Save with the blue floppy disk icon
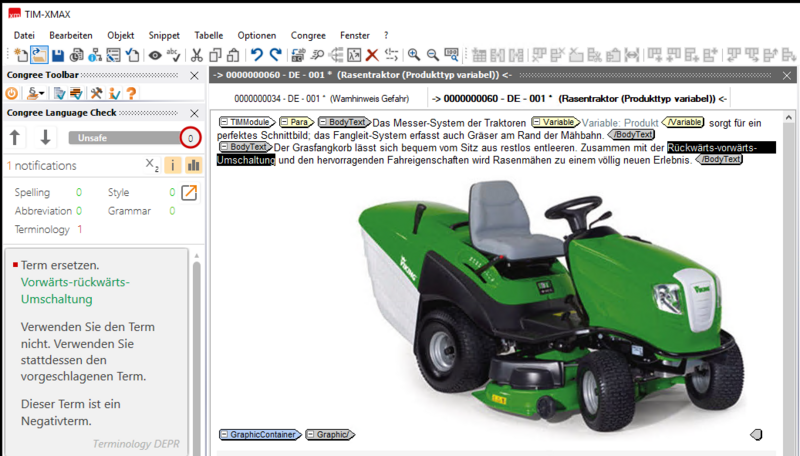 point(58,55)
